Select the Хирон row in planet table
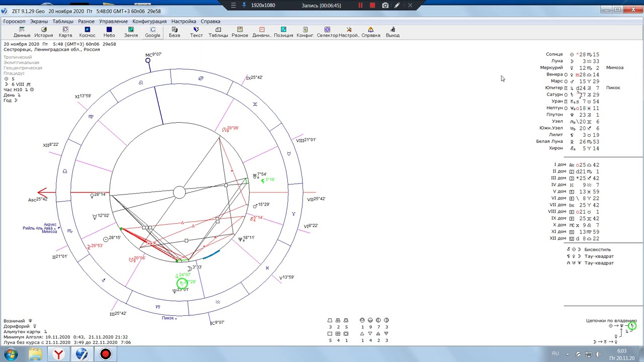The height and width of the screenshot is (362, 644). (575, 148)
